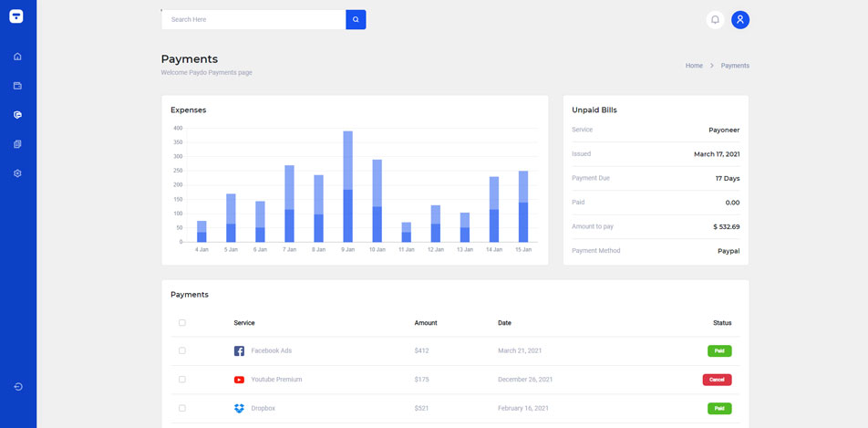Click the Amount column header

coord(426,322)
